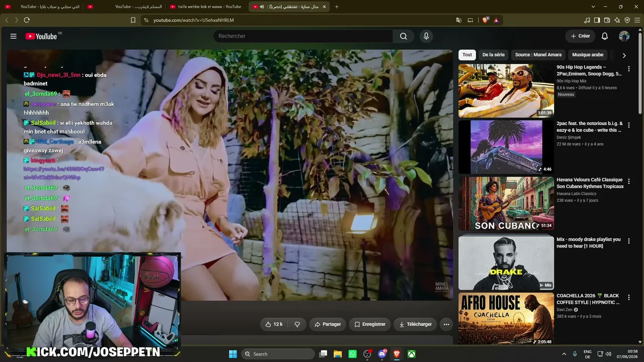Start voice search with the microphone
Image resolution: width=644 pixels, height=362 pixels.
(x=426, y=36)
